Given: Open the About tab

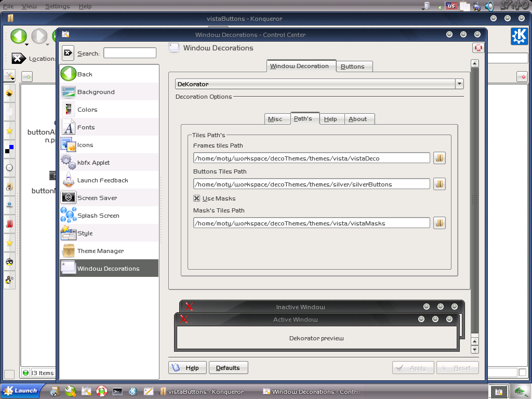Looking at the screenshot, I should (x=360, y=119).
